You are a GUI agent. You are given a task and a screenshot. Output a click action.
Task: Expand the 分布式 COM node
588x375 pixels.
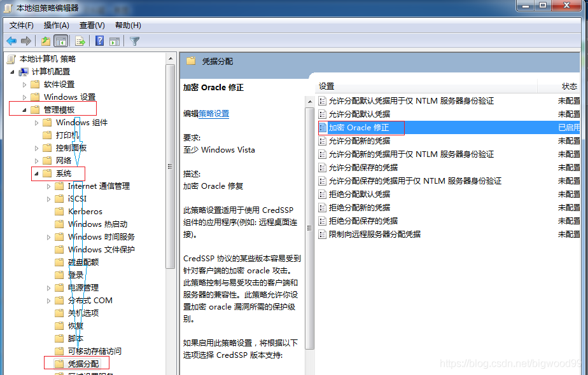tap(48, 301)
